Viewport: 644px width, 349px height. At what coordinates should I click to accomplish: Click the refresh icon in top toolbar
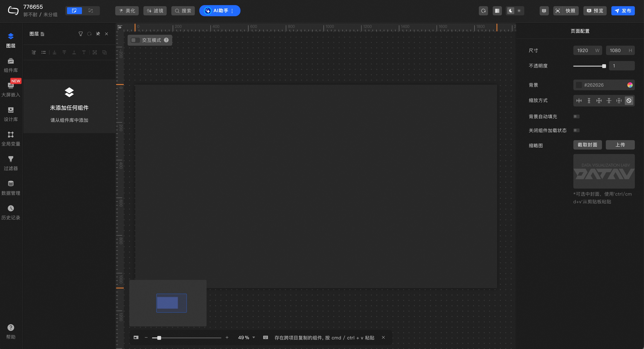point(483,11)
